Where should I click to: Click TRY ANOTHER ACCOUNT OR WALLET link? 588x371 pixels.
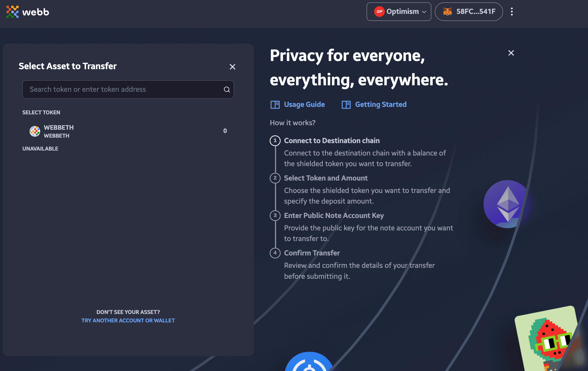(x=128, y=320)
